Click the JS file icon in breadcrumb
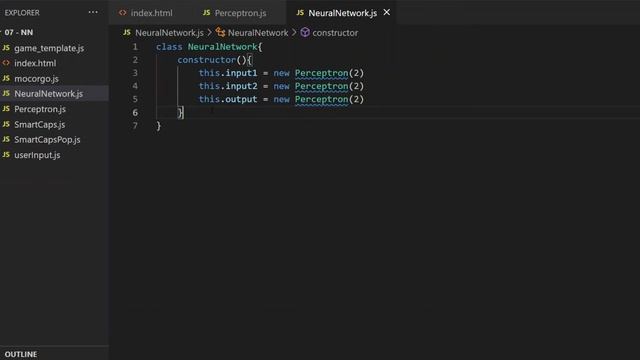640x360 pixels. pyautogui.click(x=127, y=32)
